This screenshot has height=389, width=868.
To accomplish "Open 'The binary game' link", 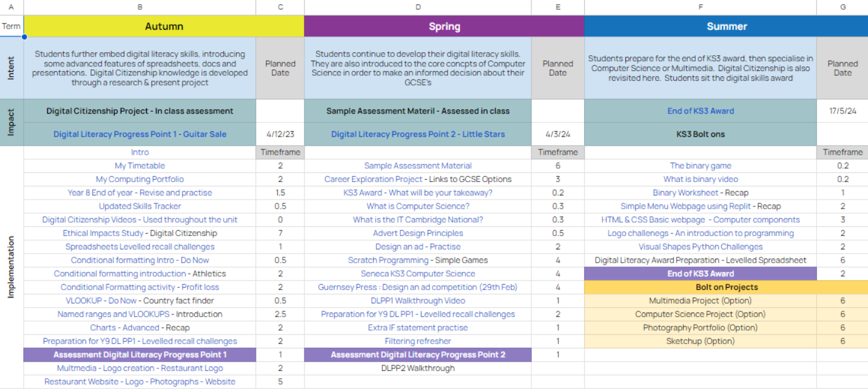I will [x=700, y=166].
